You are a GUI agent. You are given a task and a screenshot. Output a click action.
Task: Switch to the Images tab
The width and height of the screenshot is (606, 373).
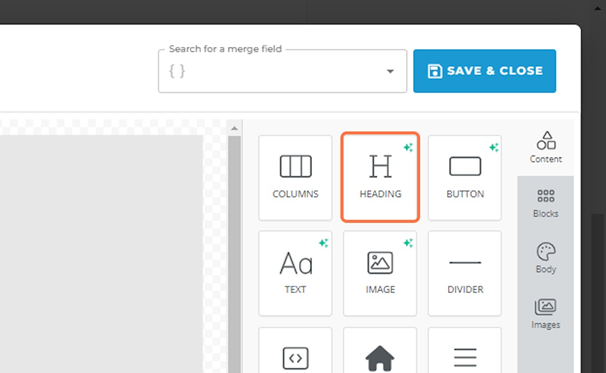(x=546, y=313)
